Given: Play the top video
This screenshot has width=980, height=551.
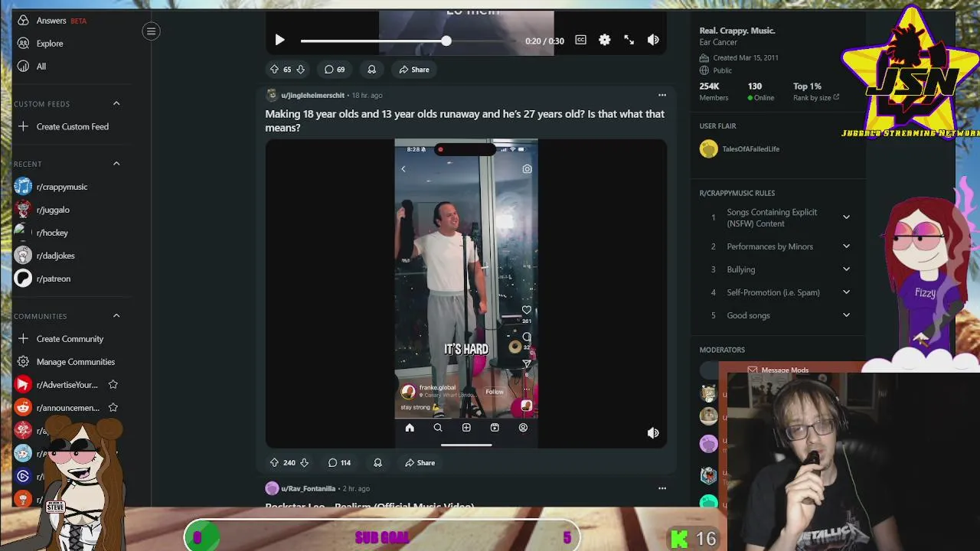Looking at the screenshot, I should (279, 40).
